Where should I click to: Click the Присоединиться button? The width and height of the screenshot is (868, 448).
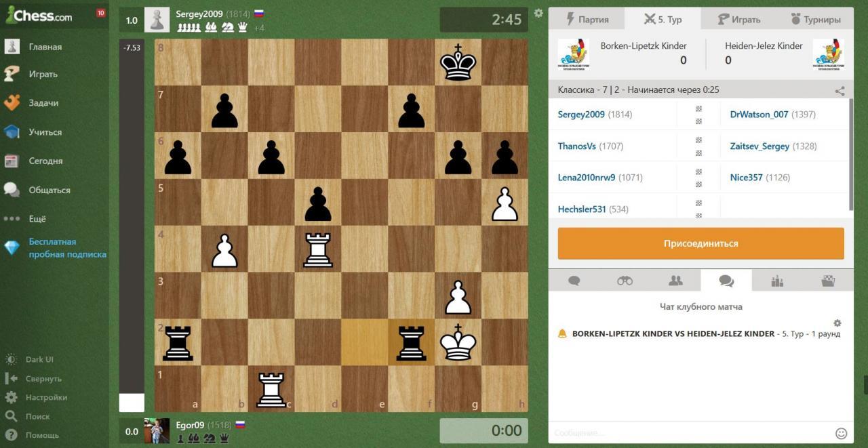pos(701,243)
